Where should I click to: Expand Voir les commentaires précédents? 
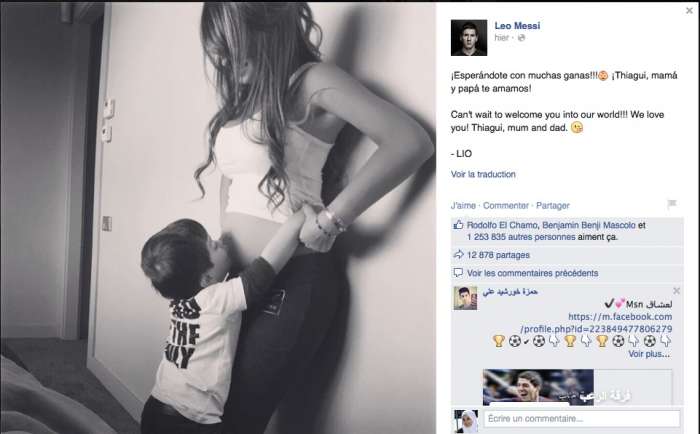point(533,273)
